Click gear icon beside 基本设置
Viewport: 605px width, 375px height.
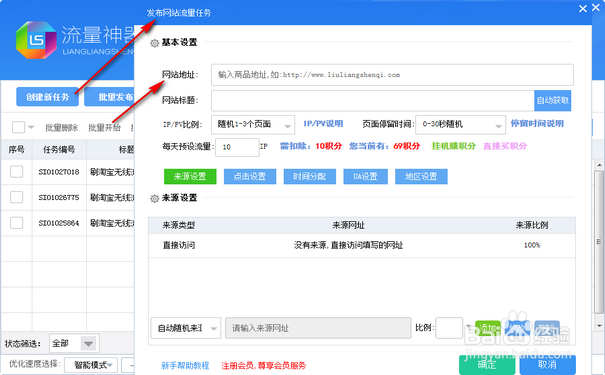coord(154,43)
